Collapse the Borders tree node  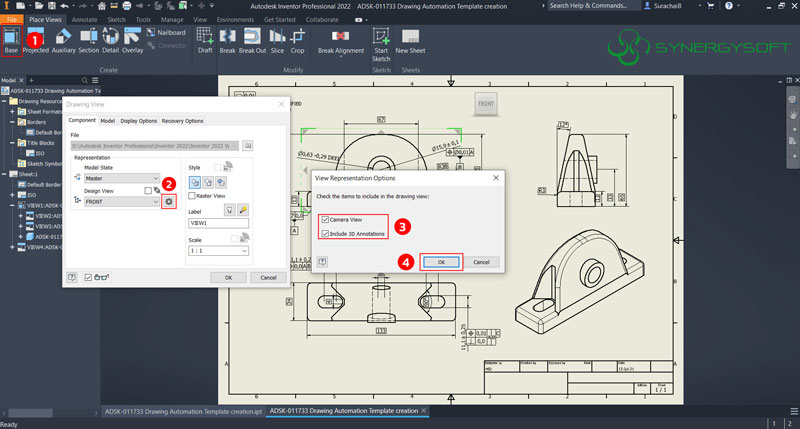12,122
